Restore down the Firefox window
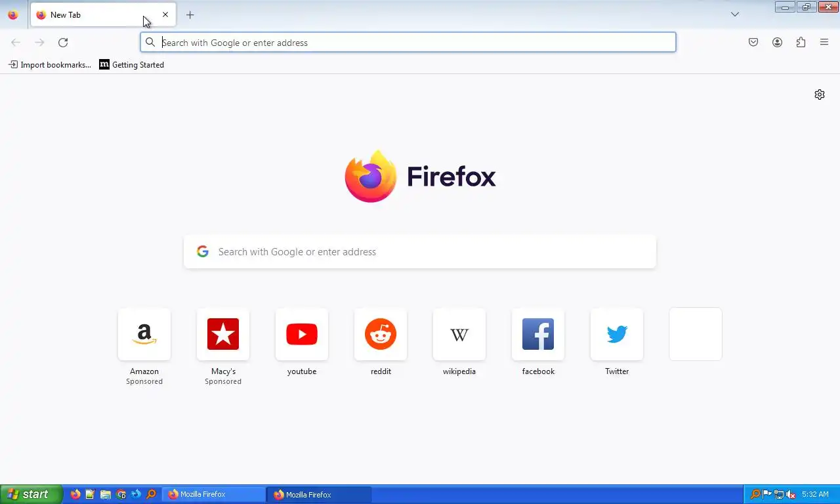This screenshot has width=840, height=504. click(807, 7)
